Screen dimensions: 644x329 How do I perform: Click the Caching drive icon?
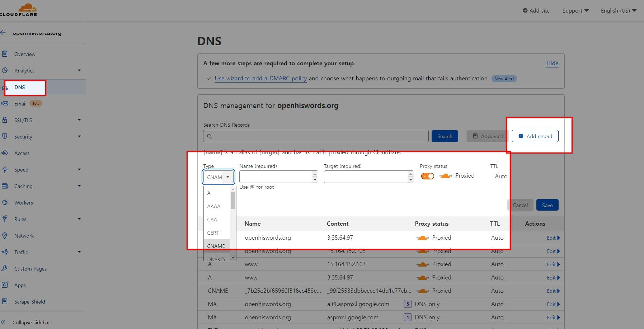5,186
